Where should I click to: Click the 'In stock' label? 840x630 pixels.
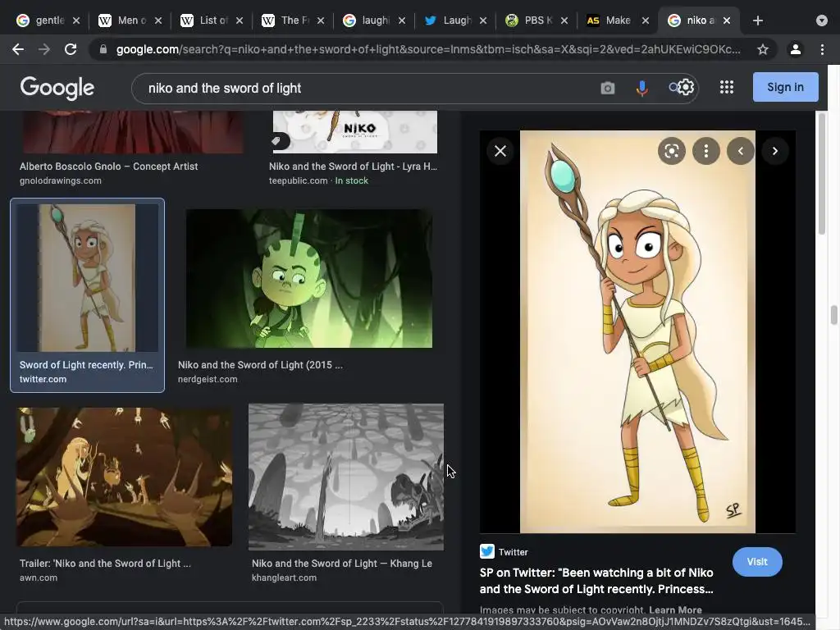point(351,180)
